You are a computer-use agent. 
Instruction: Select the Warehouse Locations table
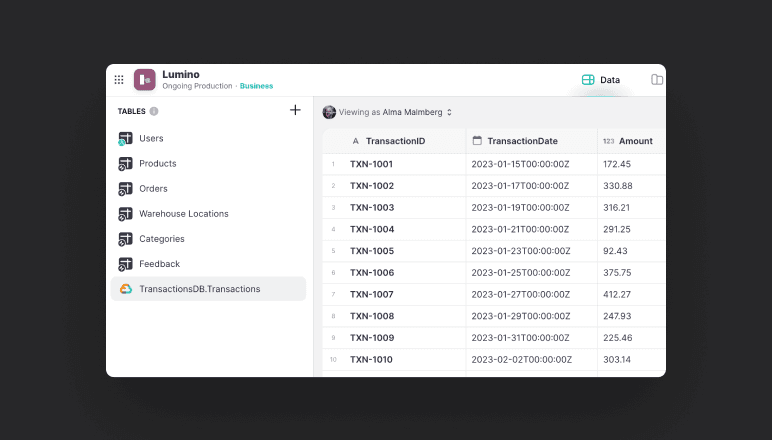pyautogui.click(x=183, y=214)
